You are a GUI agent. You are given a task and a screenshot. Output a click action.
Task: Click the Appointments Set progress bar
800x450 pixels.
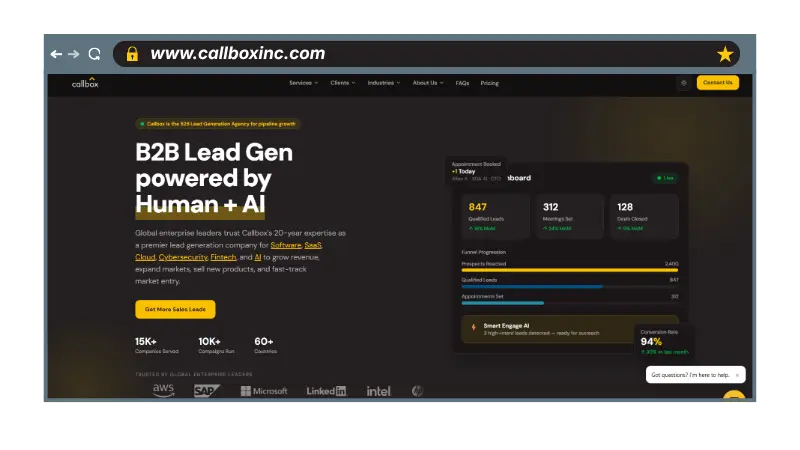click(x=570, y=303)
